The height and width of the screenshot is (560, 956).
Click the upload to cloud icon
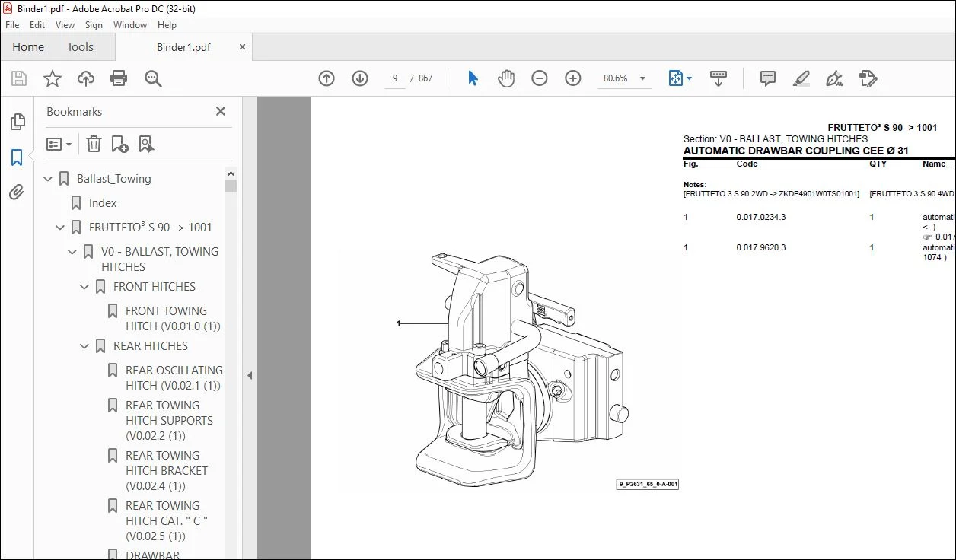click(86, 78)
